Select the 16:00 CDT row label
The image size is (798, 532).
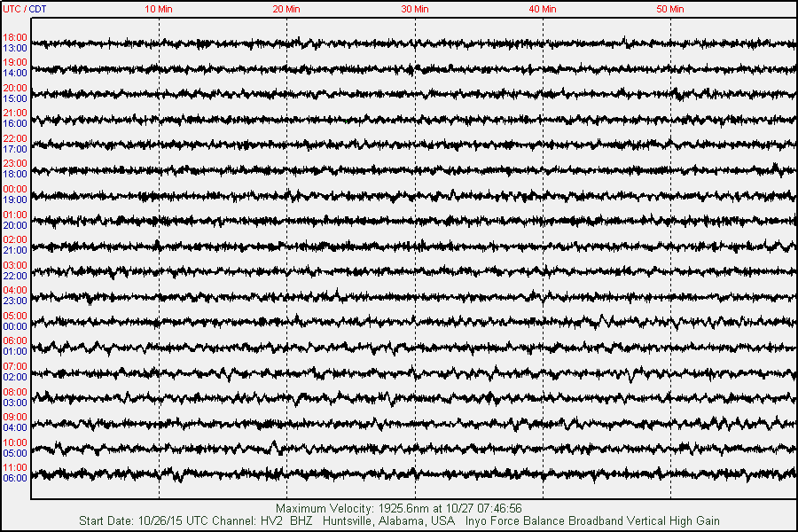[x=15, y=124]
